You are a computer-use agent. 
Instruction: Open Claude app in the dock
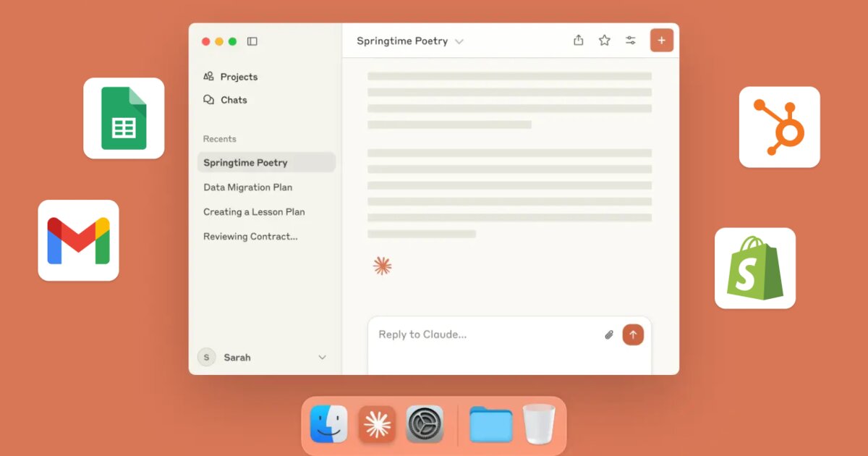(x=377, y=424)
